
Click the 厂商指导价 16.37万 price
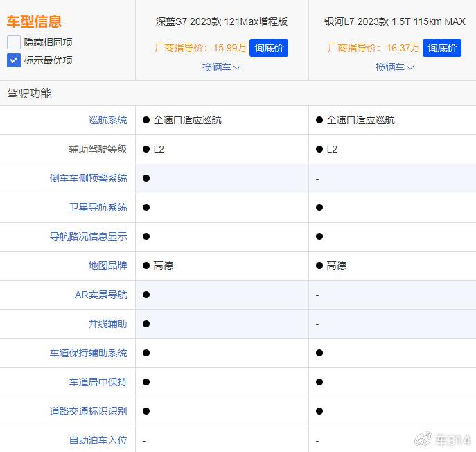click(373, 48)
